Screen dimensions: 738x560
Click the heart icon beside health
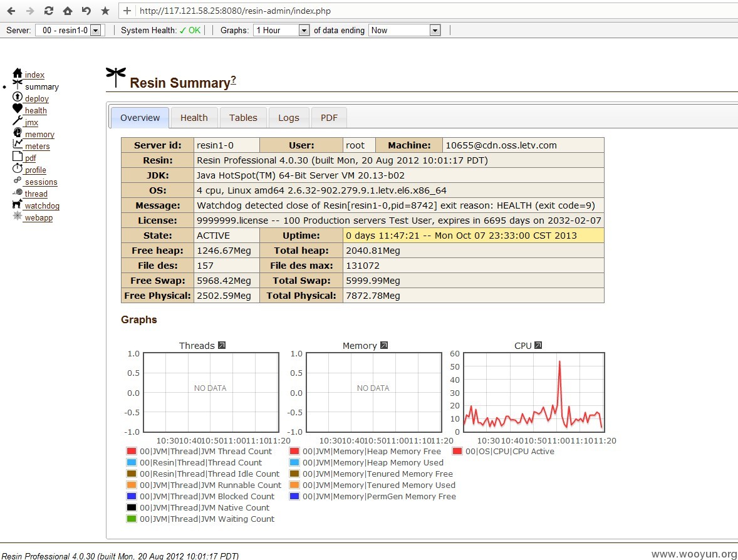18,108
